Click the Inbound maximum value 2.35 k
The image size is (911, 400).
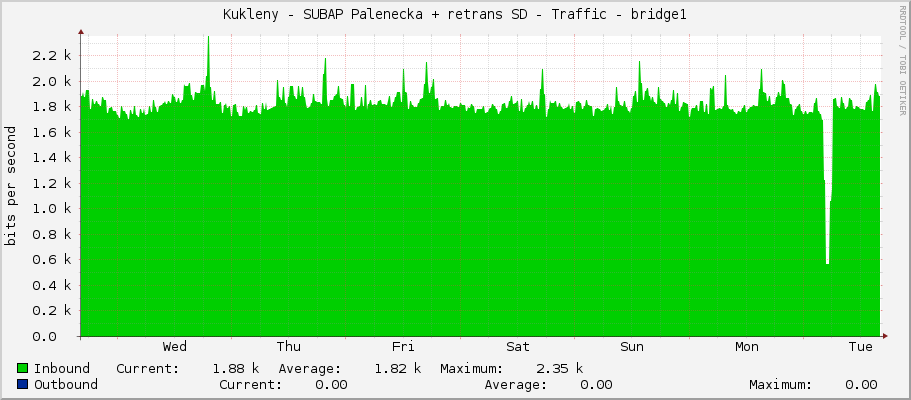(559, 369)
